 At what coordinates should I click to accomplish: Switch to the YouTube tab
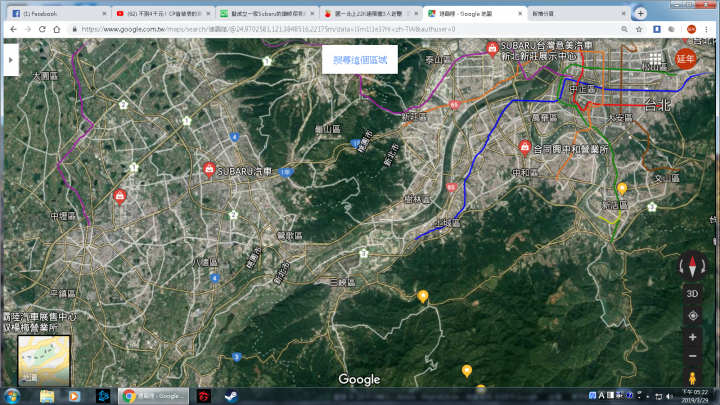[x=162, y=14]
